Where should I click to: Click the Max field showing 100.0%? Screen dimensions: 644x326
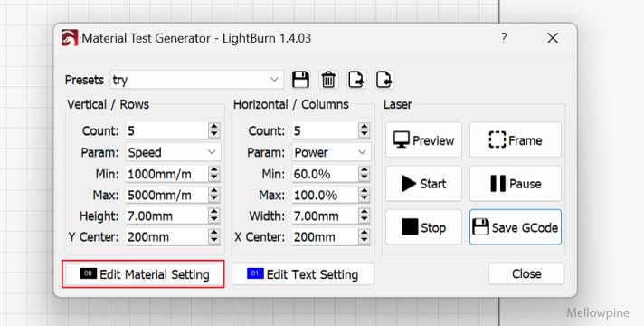[326, 195]
